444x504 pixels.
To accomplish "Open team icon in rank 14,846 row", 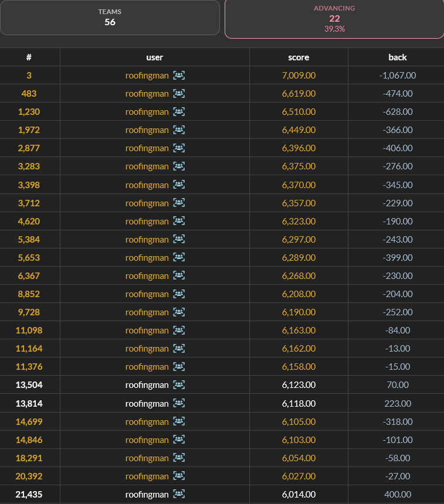I will [179, 440].
